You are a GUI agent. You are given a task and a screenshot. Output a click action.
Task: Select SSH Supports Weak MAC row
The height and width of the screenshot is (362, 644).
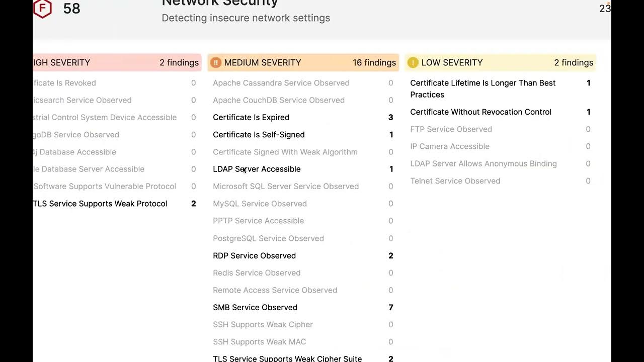pos(303,342)
